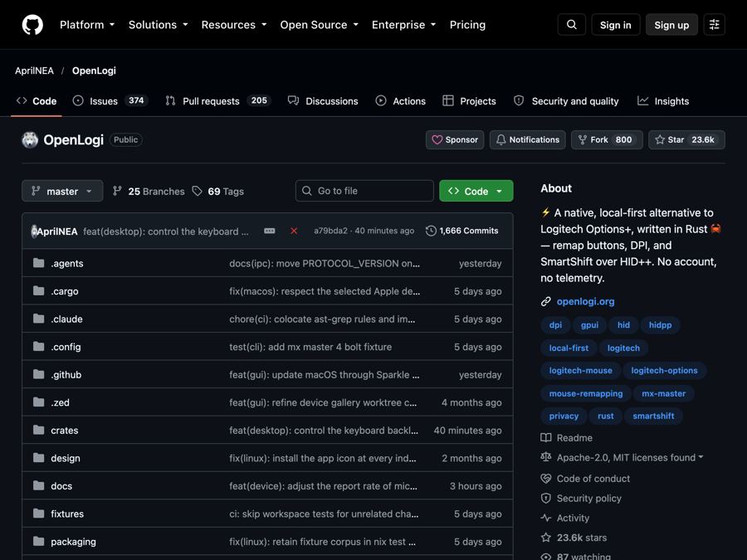The height and width of the screenshot is (560, 747).
Task: Select the smartshift topic tag
Action: pyautogui.click(x=653, y=416)
